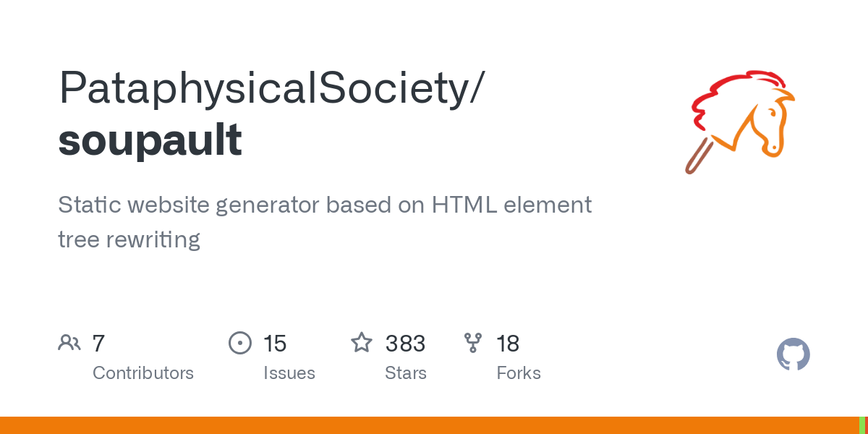Click the green language bar segment
The width and height of the screenshot is (868, 434).
tap(862, 425)
